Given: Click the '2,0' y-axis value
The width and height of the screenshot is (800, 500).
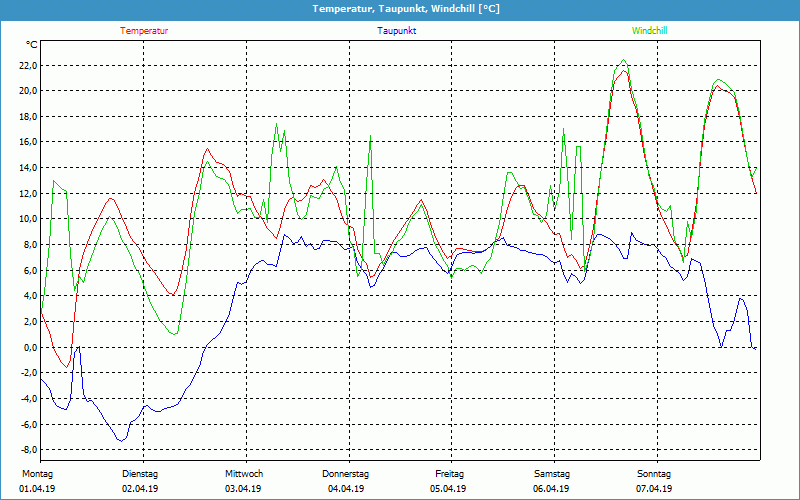Looking at the screenshot, I should coord(30,321).
